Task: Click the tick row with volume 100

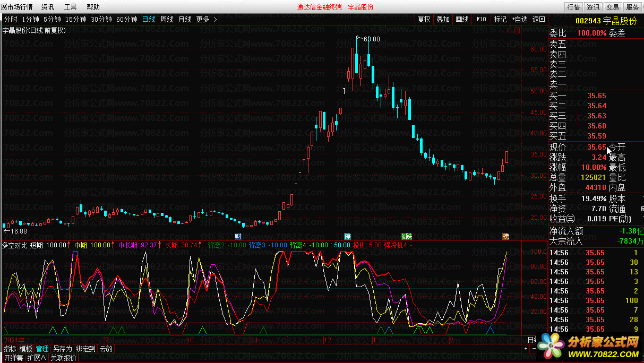Action: [596, 300]
